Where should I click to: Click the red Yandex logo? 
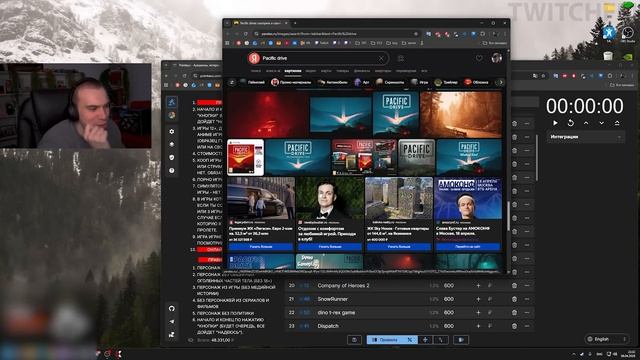(x=254, y=58)
